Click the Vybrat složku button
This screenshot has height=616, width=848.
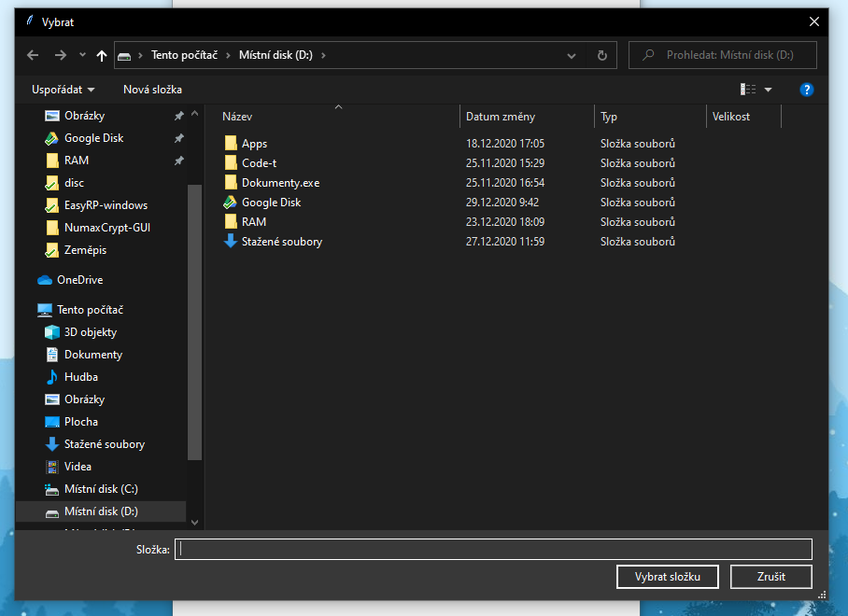click(667, 577)
